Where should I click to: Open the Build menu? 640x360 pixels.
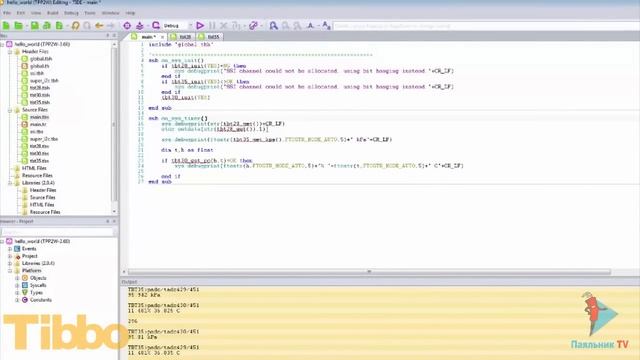pyautogui.click(x=53, y=13)
